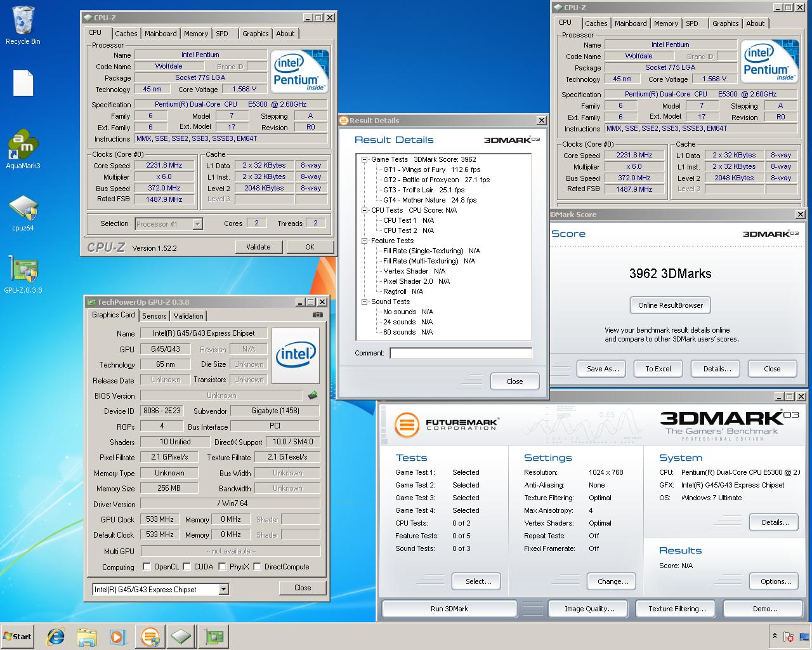Switch to CPU-Z taskbar icon
The image size is (812, 650).
tap(182, 637)
